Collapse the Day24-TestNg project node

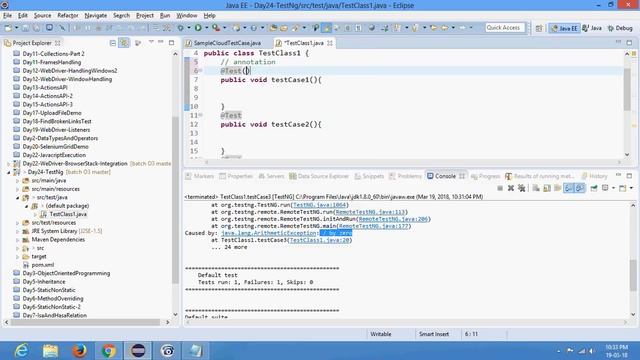9,172
